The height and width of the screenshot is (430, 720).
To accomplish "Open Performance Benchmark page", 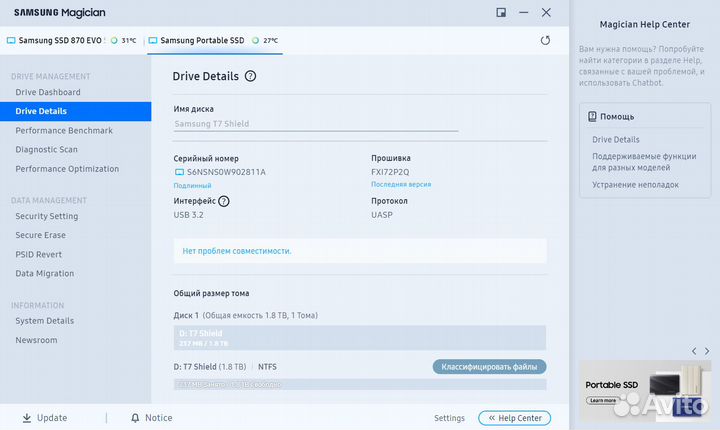I will (64, 130).
